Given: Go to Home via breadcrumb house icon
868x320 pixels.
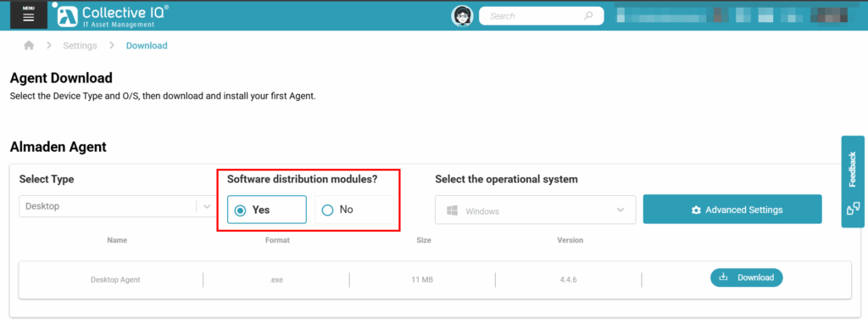Looking at the screenshot, I should point(29,46).
